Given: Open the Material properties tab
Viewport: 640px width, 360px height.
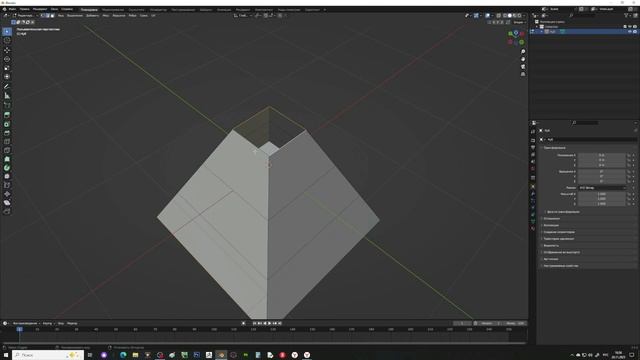Looking at the screenshot, I should 533,229.
